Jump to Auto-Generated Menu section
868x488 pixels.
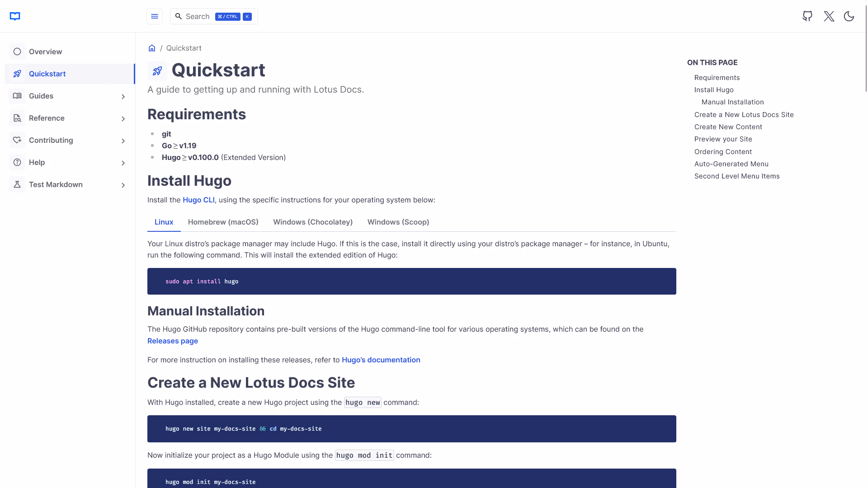pyautogui.click(x=731, y=164)
